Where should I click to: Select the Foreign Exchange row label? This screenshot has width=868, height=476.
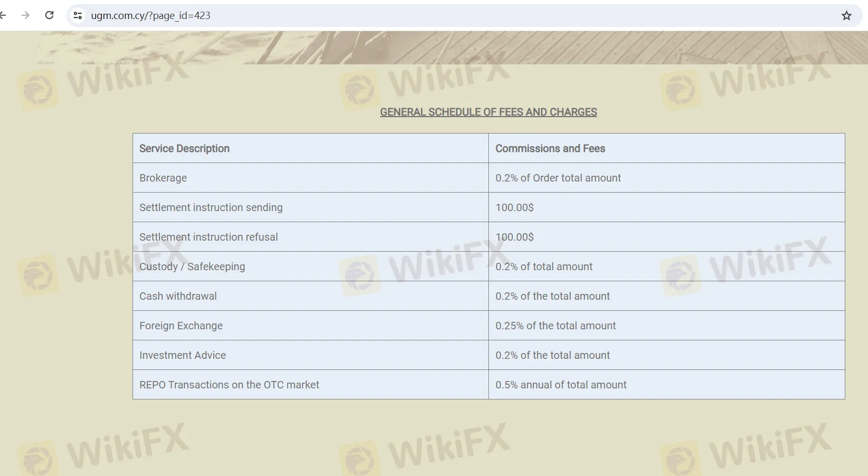[181, 326]
